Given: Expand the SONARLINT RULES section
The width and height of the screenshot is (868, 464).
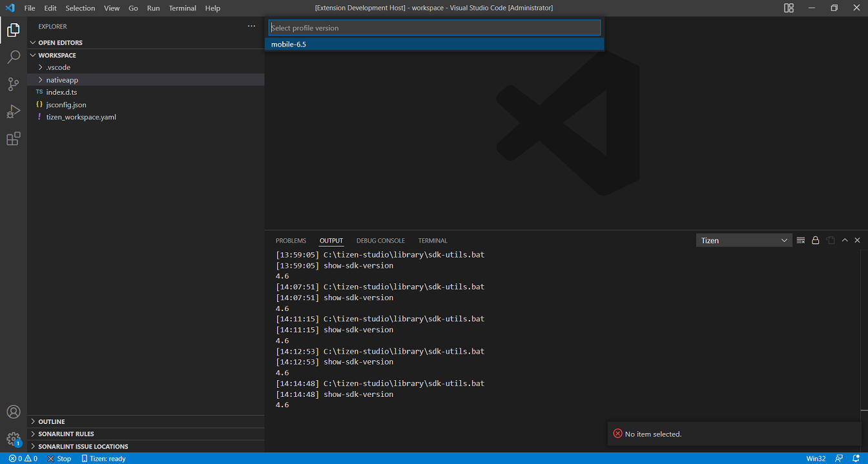Looking at the screenshot, I should coord(66,434).
